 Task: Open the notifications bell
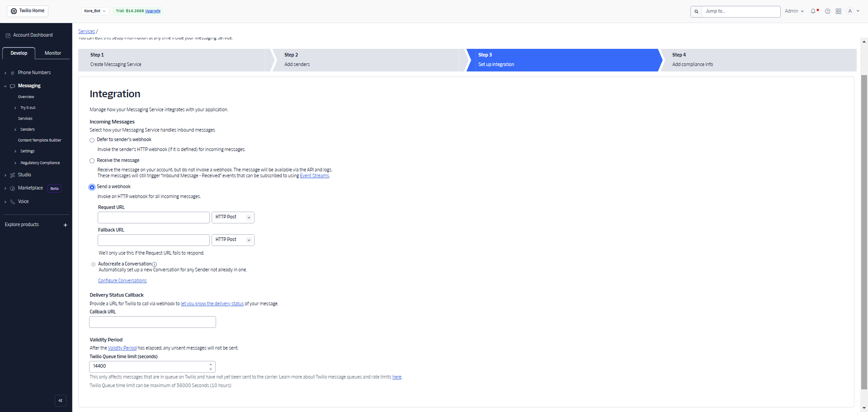tap(813, 11)
